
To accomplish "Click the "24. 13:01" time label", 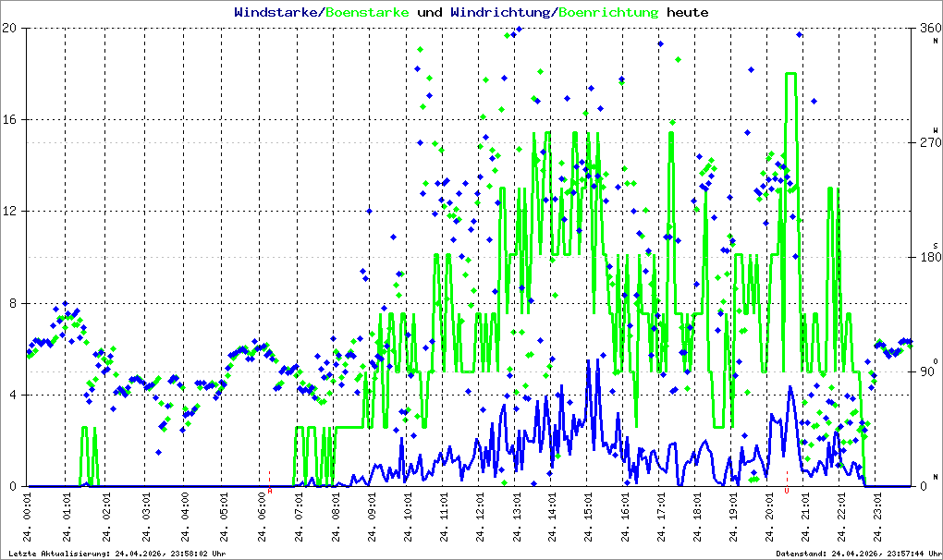I will 516,517.
